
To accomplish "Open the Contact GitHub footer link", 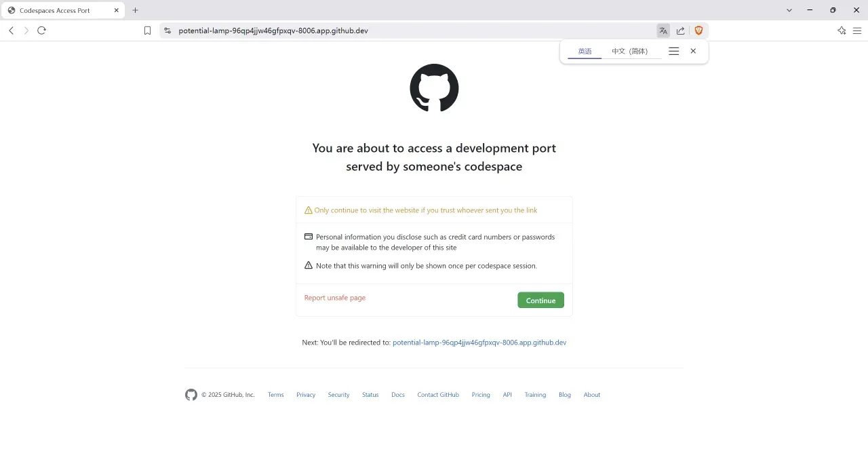I will pos(438,395).
